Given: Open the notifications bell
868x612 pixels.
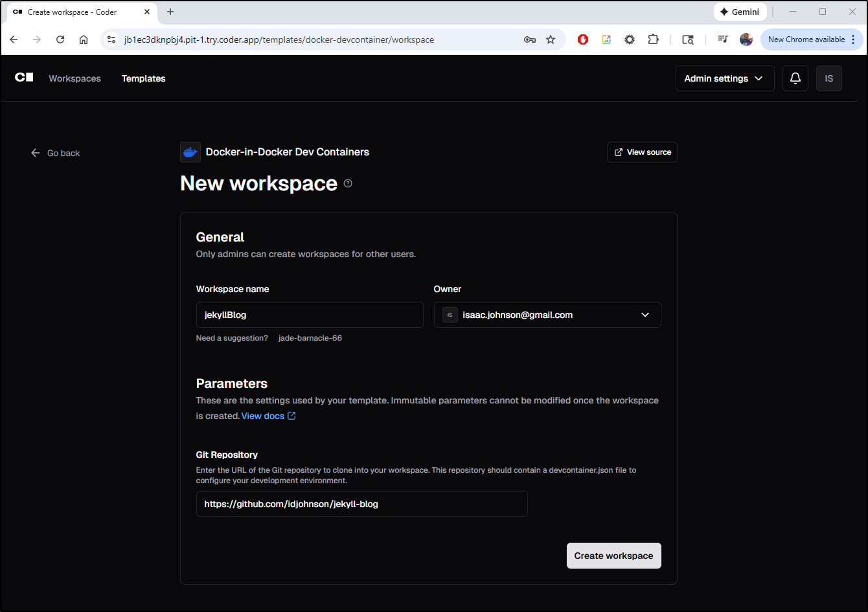Looking at the screenshot, I should 795,78.
